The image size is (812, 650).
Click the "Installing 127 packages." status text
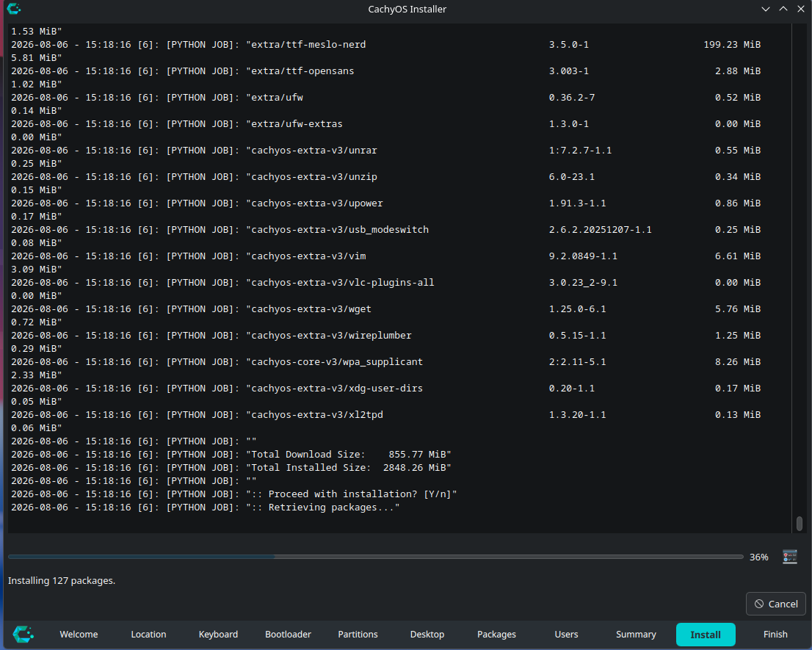point(62,581)
